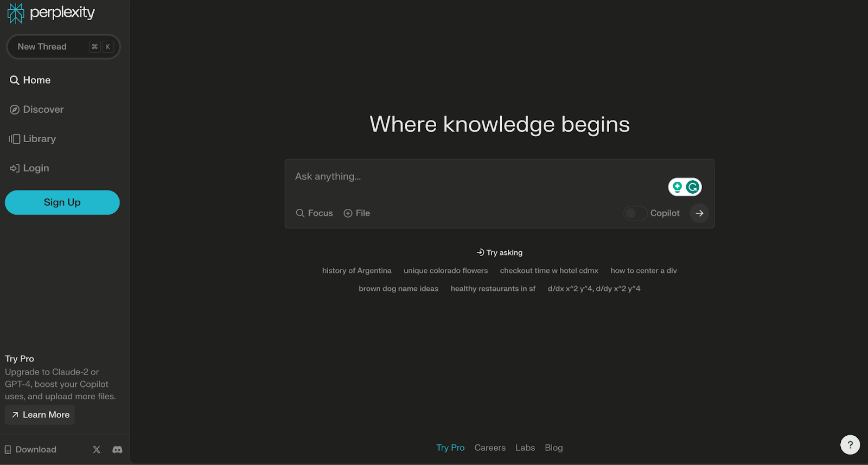Try asking 'history of Argentina'
Image resolution: width=868 pixels, height=465 pixels.
(356, 271)
